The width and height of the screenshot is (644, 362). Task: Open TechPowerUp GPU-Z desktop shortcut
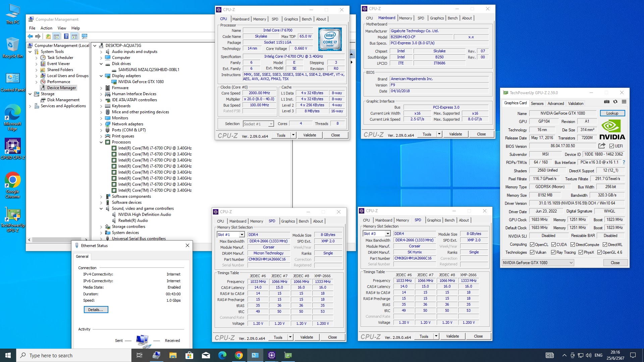[13, 220]
